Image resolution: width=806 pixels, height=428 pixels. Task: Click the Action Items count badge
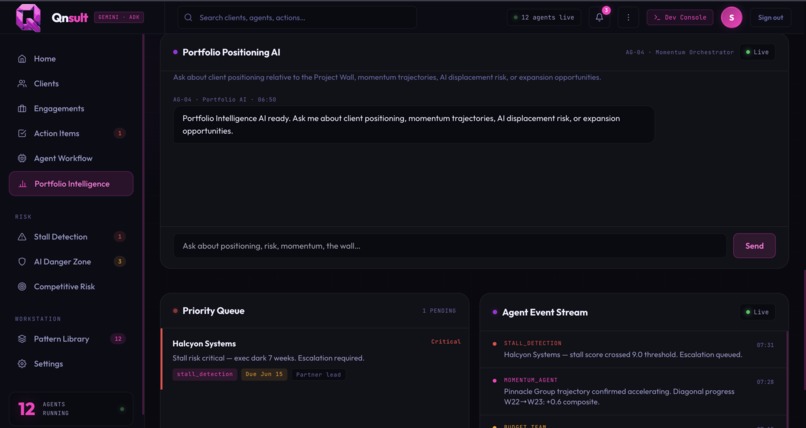point(119,134)
